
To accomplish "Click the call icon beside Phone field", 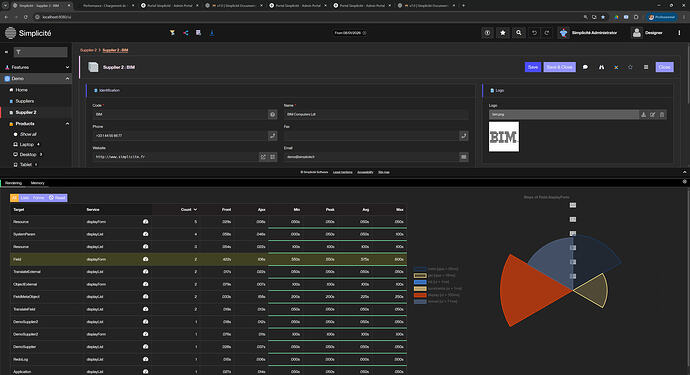I will 272,136.
